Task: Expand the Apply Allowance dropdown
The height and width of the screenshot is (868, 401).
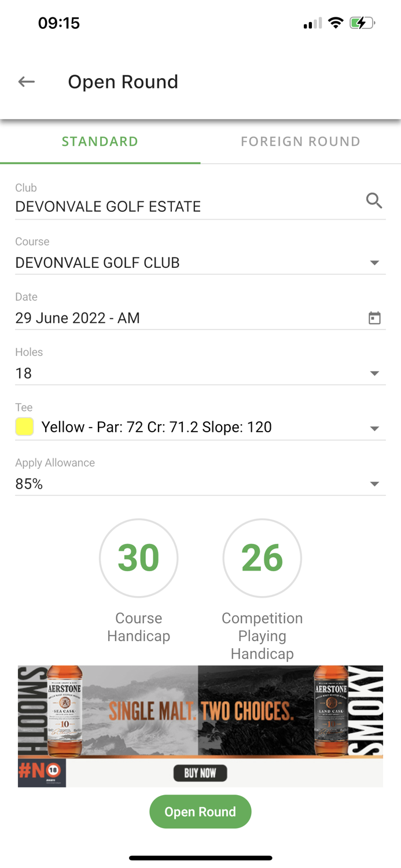Action: pos(374,483)
